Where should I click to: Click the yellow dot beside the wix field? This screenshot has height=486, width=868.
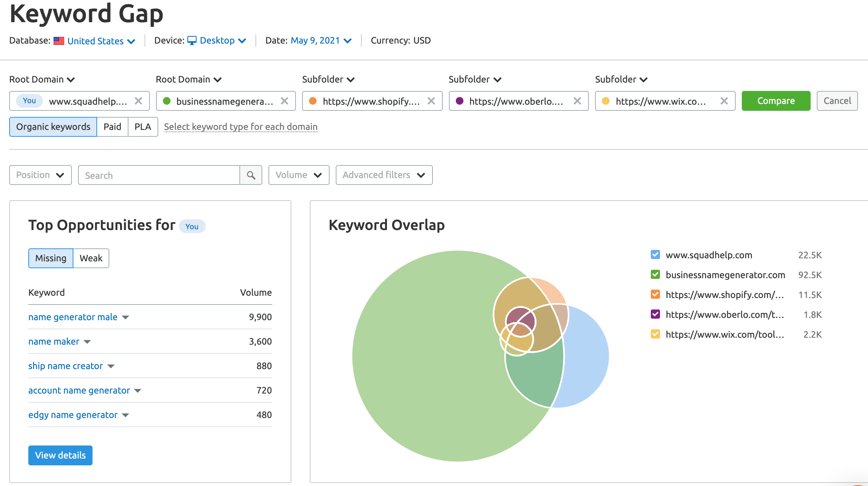(606, 101)
